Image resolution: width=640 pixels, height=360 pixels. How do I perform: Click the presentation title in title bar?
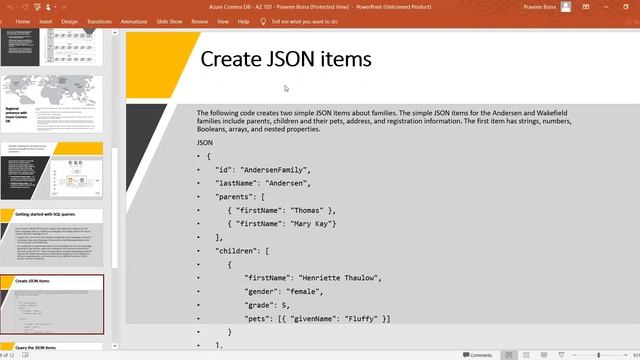coord(320,7)
